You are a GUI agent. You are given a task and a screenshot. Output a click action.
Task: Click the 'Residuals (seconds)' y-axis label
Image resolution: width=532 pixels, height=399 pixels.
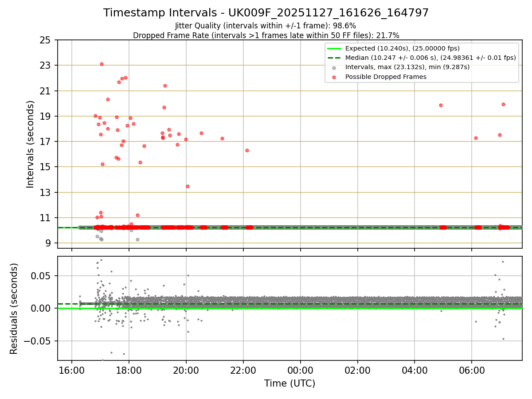pos(14,309)
